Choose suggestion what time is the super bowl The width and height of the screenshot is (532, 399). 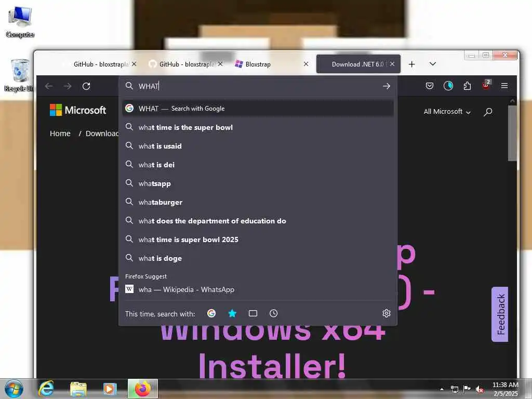258,127
